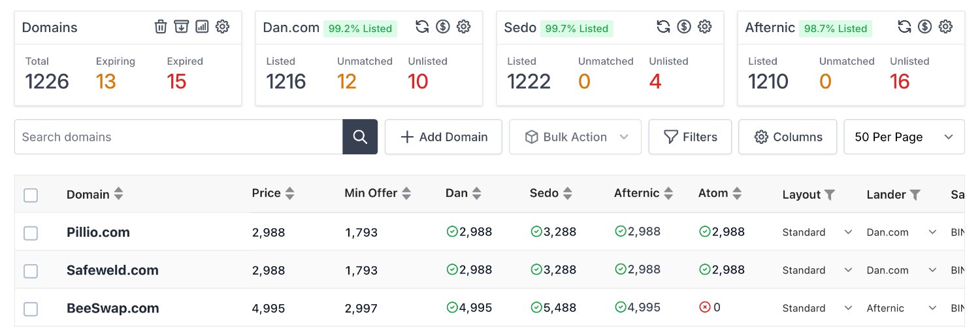Screen dimensions: 980x327
Task: Click the Expiring count 13
Action: click(106, 82)
